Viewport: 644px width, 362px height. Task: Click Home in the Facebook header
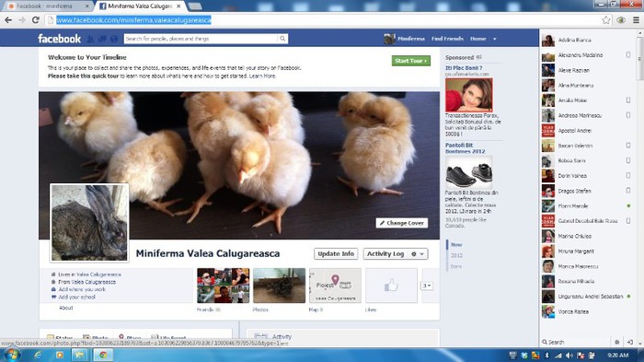click(477, 39)
